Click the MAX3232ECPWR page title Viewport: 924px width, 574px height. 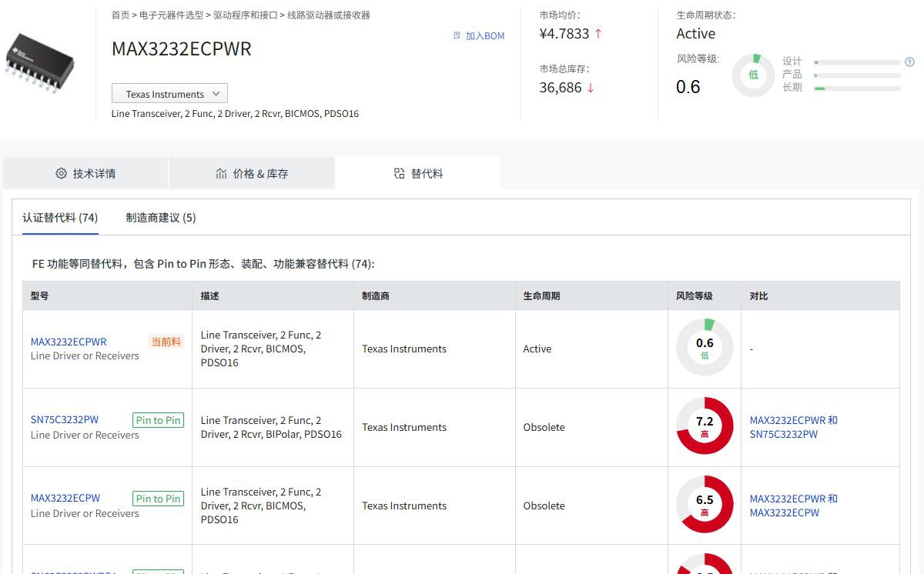182,48
